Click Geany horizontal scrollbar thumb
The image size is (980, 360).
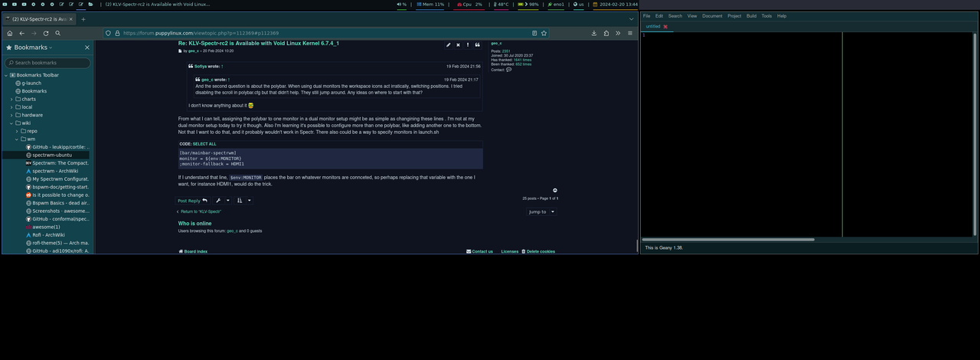(728, 240)
